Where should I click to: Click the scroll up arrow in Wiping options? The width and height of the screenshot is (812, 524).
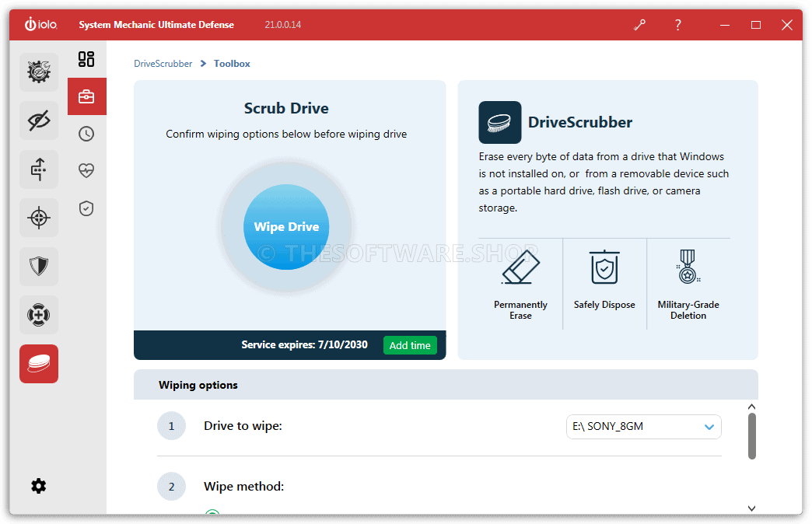(x=752, y=407)
